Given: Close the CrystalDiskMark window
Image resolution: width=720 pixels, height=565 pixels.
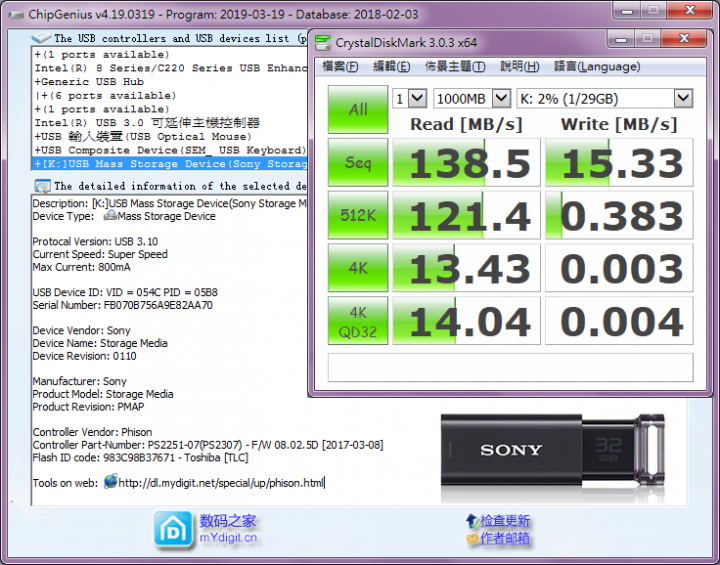Looking at the screenshot, I should point(684,39).
